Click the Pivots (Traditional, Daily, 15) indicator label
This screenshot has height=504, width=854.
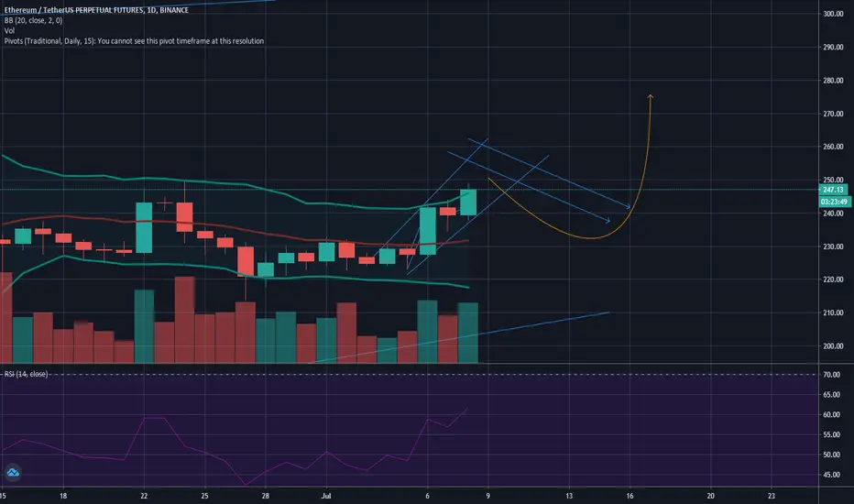pos(134,41)
